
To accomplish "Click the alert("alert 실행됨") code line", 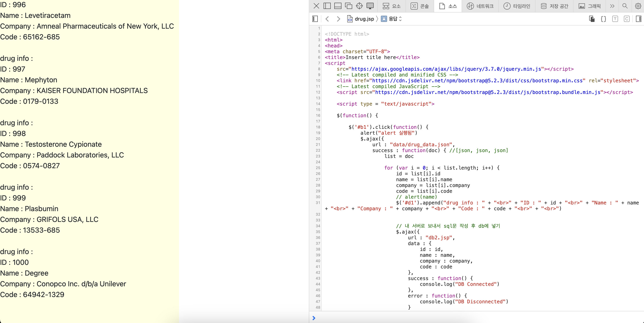I will [x=389, y=133].
